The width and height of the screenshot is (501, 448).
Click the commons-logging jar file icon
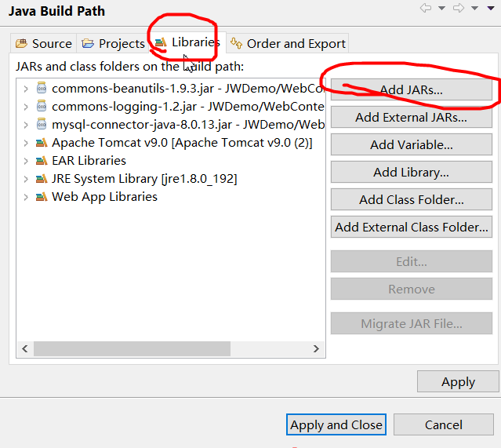[42, 106]
